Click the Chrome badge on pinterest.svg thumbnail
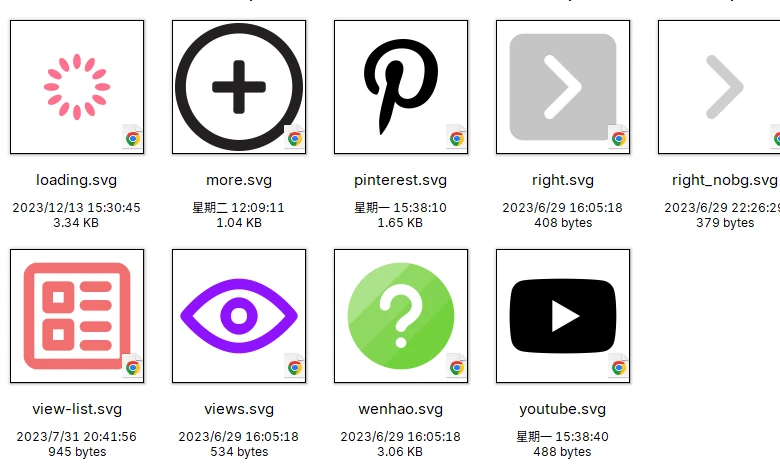 pos(456,137)
